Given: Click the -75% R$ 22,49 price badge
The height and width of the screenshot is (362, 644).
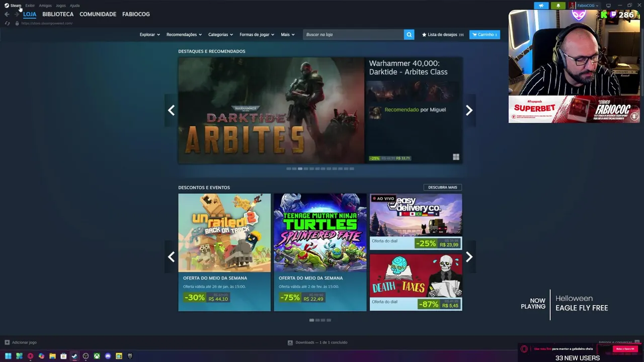Looking at the screenshot, I should (302, 298).
